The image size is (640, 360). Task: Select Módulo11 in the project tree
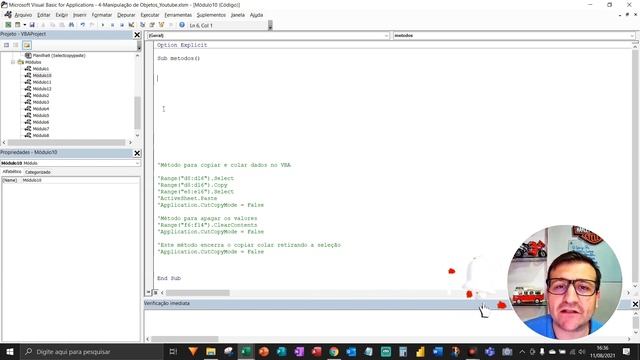(x=42, y=82)
